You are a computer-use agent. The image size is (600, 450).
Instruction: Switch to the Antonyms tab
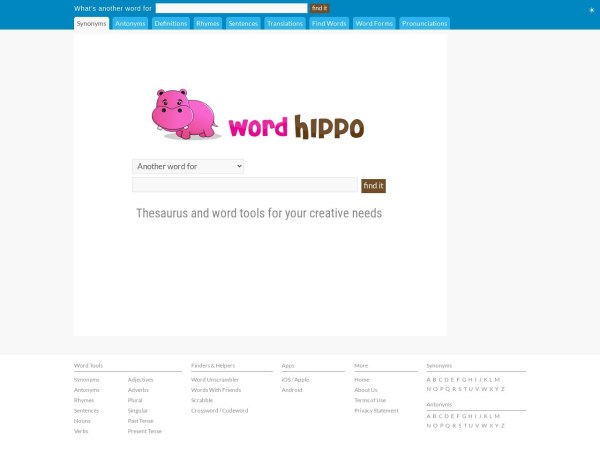(x=130, y=23)
